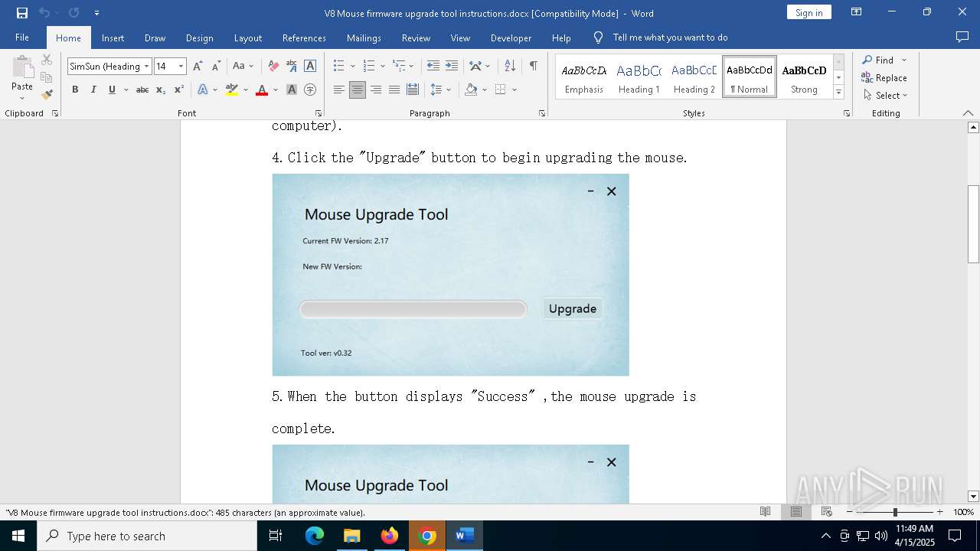Toggle Strikethrough formatting
Screen dimensions: 980x551
click(142, 90)
